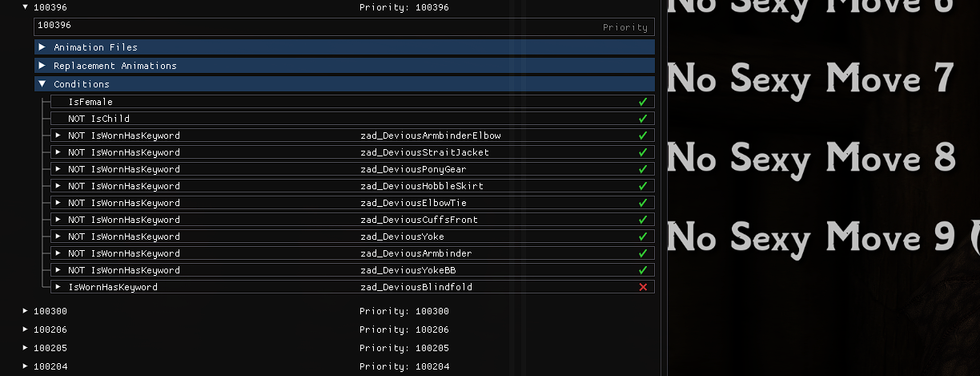Click the green check for zad_DeviousHobbleSkirt
The width and height of the screenshot is (980, 376).
pyautogui.click(x=643, y=186)
